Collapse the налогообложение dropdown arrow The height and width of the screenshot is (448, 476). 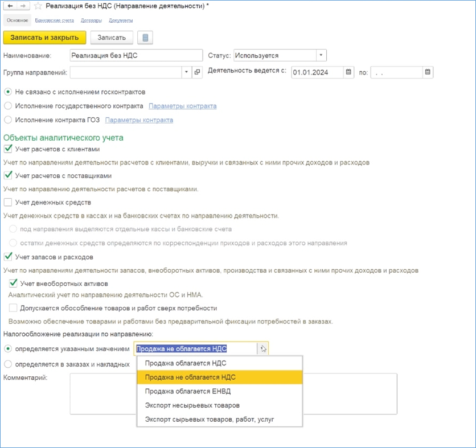point(263,349)
